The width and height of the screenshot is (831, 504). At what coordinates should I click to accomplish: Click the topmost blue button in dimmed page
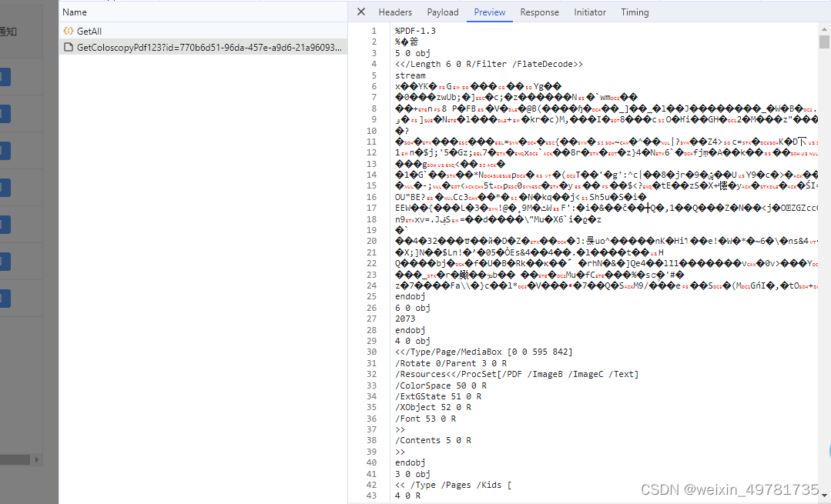(x=5, y=77)
